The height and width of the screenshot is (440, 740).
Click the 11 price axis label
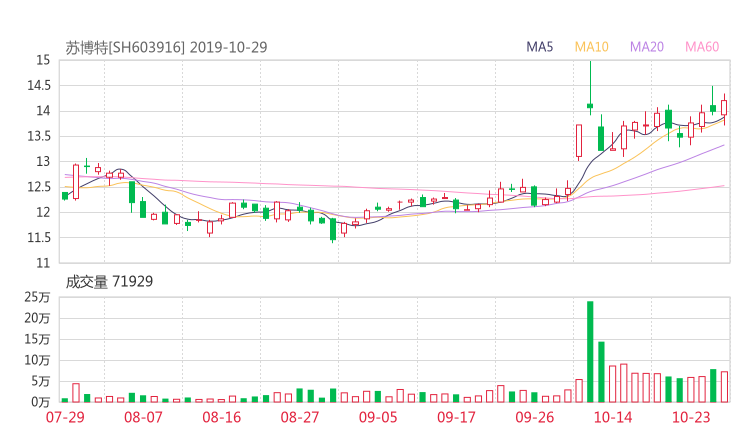[x=43, y=263]
